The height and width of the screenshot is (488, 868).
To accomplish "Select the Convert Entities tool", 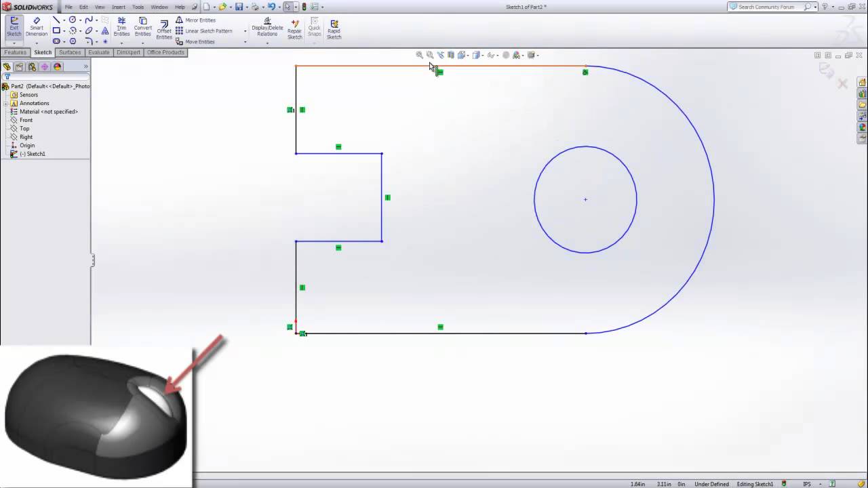I will (x=142, y=27).
